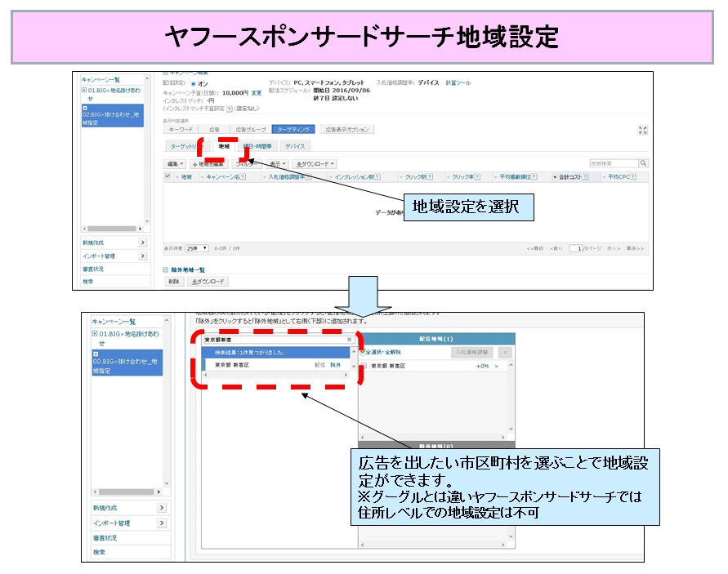Clear the 東京都新宿 search box with its X
This screenshot has width=728, height=574.
tap(350, 340)
